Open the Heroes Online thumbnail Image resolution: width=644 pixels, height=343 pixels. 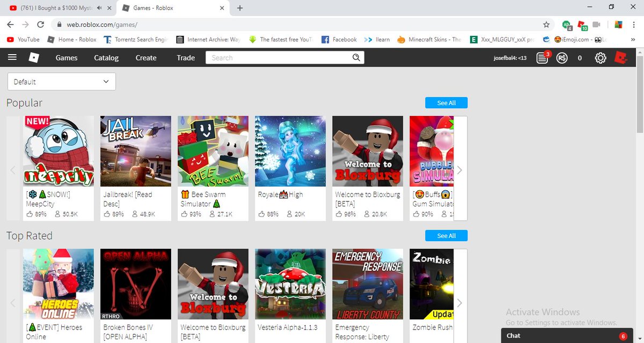pos(58,284)
